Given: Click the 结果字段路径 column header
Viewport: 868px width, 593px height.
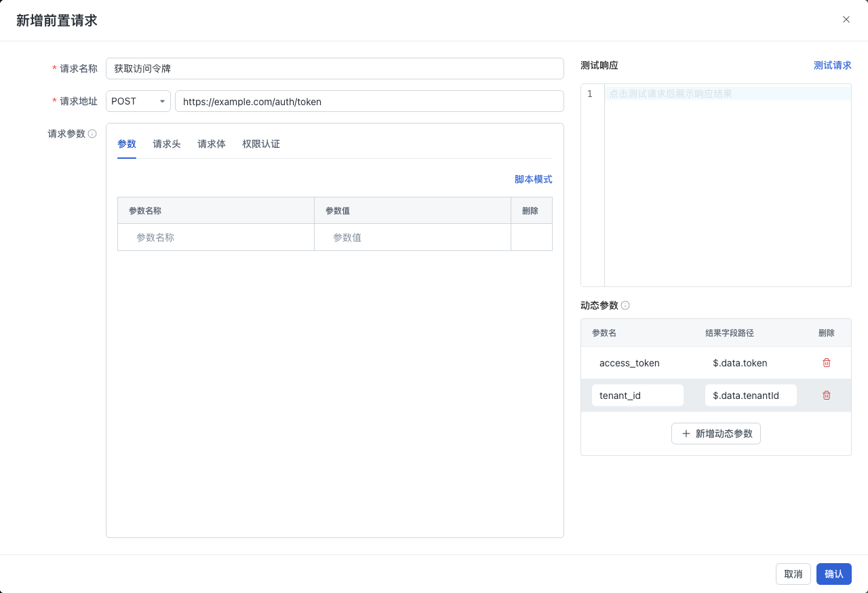Looking at the screenshot, I should [730, 333].
